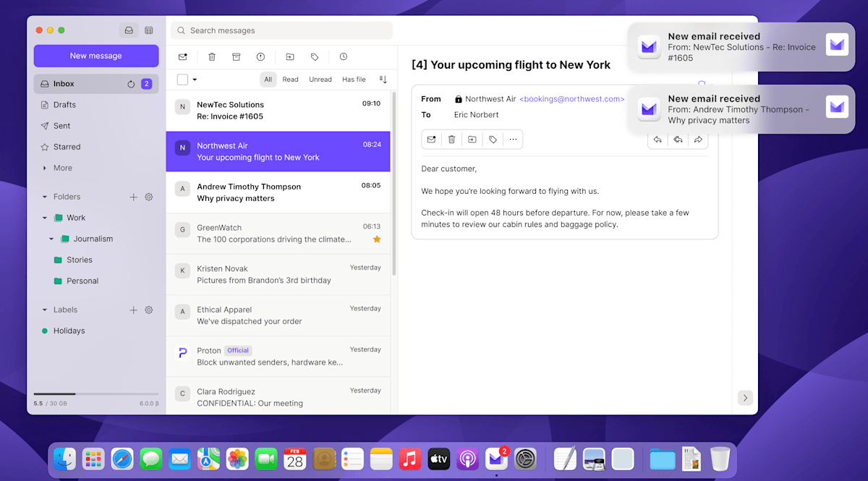Screen dimensions: 868x481
Task: Toggle the select all messages checkbox
Action: point(182,80)
